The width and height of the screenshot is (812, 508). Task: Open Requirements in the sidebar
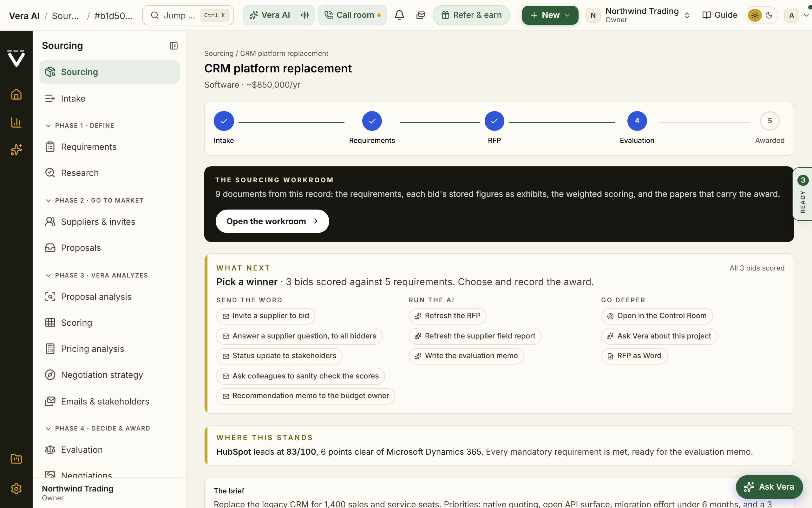109,147
